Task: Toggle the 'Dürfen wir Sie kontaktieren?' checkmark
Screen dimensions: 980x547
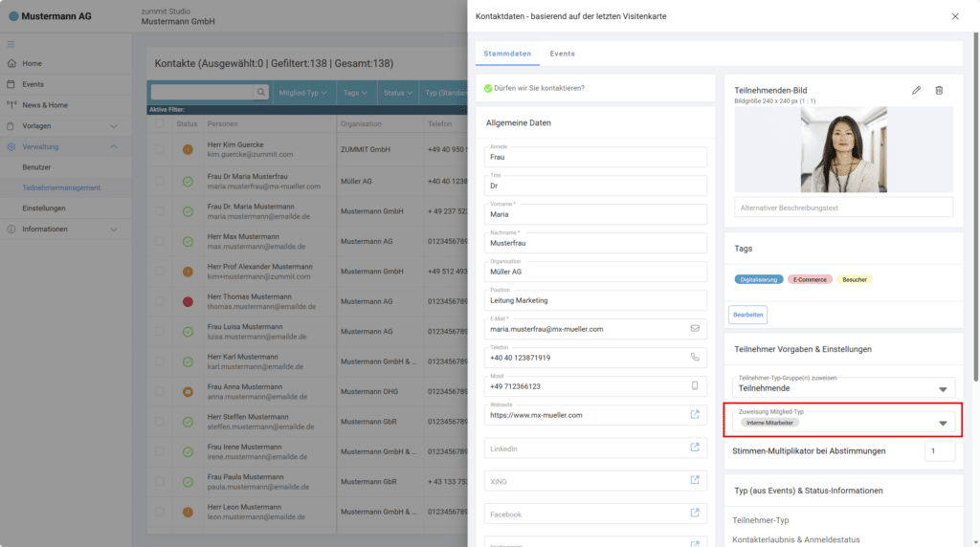Action: 488,88
